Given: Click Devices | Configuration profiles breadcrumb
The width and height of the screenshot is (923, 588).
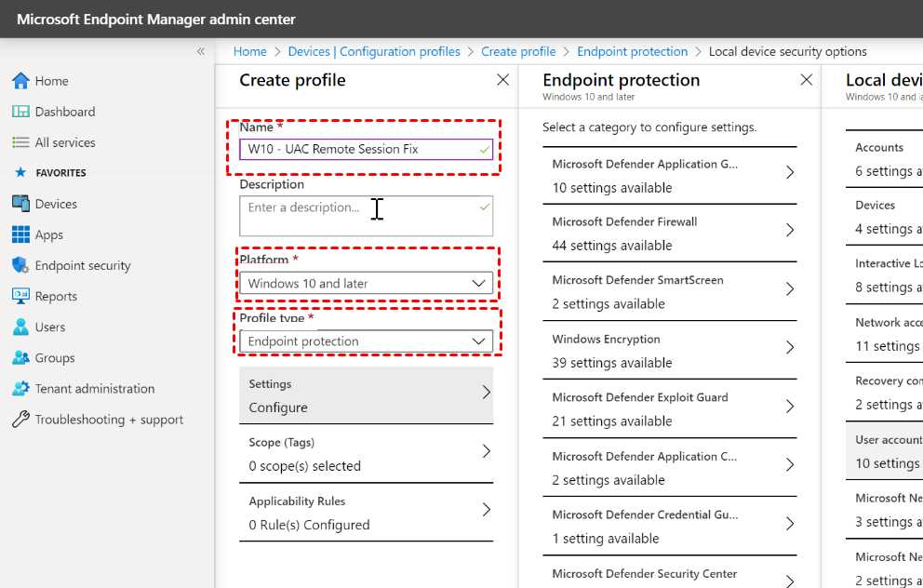Looking at the screenshot, I should coord(374,52).
